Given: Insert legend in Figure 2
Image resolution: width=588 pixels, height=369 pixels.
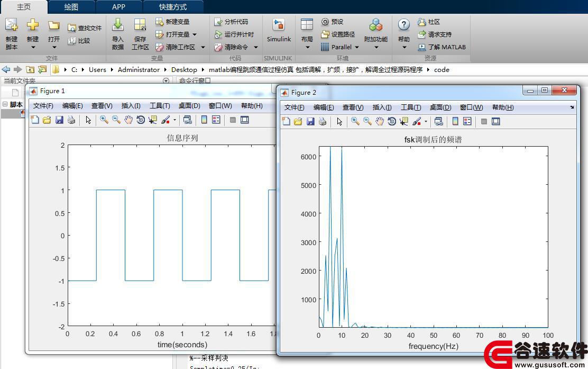Looking at the screenshot, I should click(467, 121).
